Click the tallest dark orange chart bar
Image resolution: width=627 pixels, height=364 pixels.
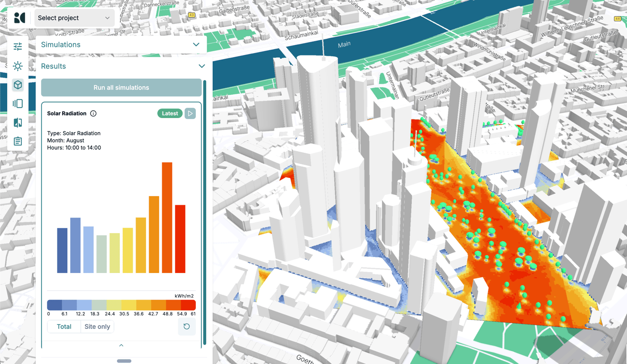coord(167,218)
